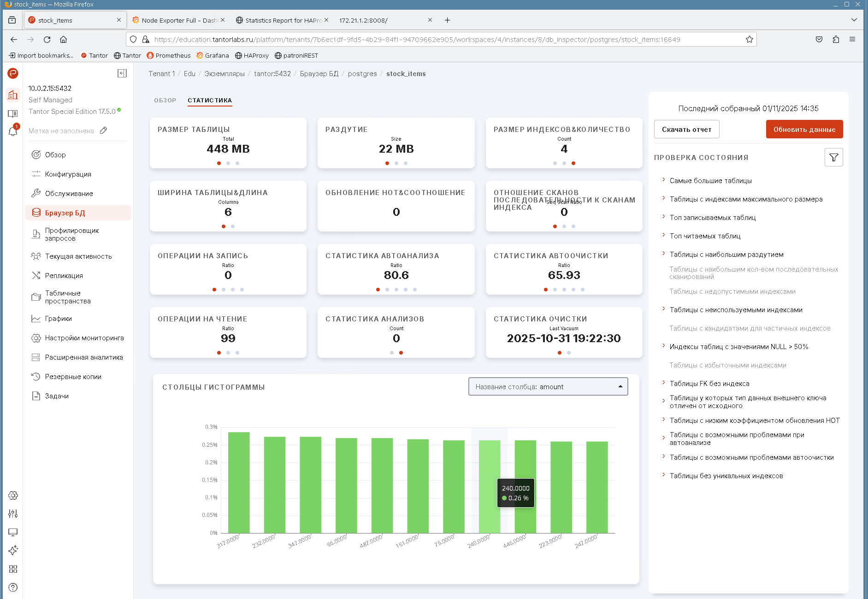
Task: Collapse the sidebar using the panel icon
Action: tap(122, 73)
